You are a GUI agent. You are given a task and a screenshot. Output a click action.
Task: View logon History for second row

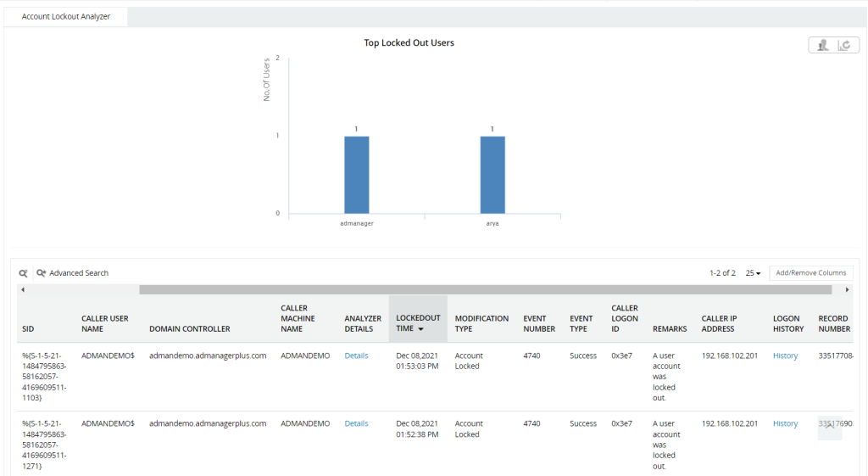(x=785, y=423)
